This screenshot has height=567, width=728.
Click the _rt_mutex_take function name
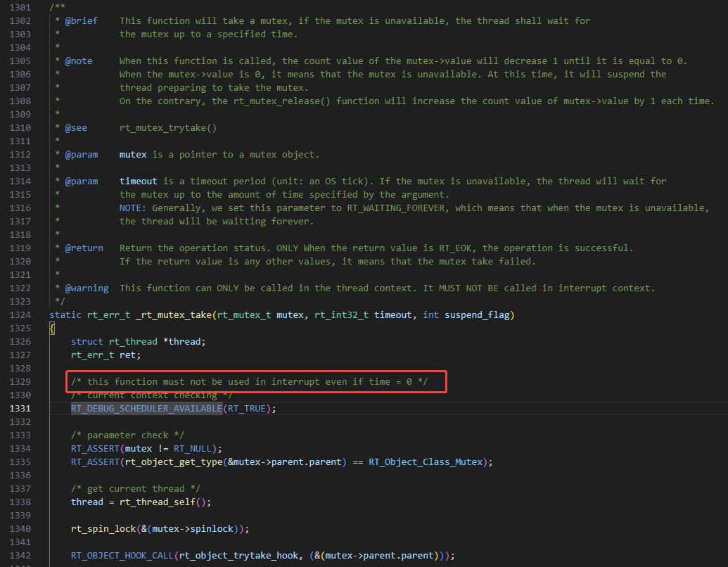click(174, 315)
